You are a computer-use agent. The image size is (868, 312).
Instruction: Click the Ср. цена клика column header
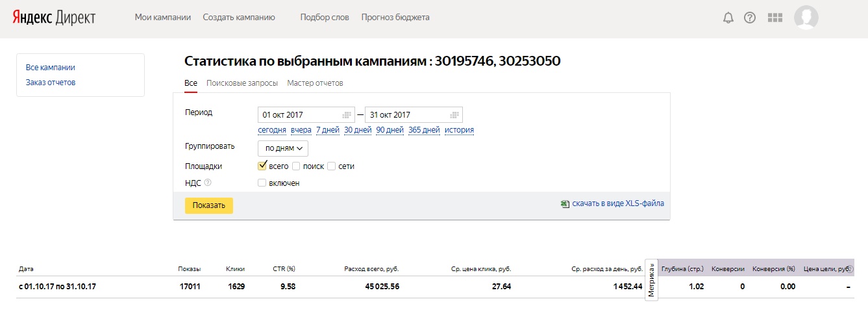pos(481,268)
